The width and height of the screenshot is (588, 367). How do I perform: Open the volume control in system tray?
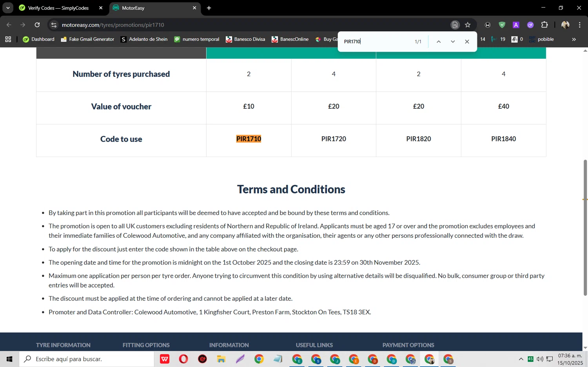coord(540,359)
